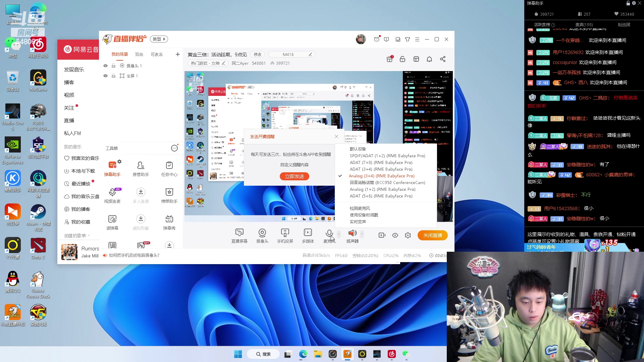Expand the arrow beside the 麦克风 icon
Image resolution: width=644 pixels, height=362 pixels.
point(339,234)
